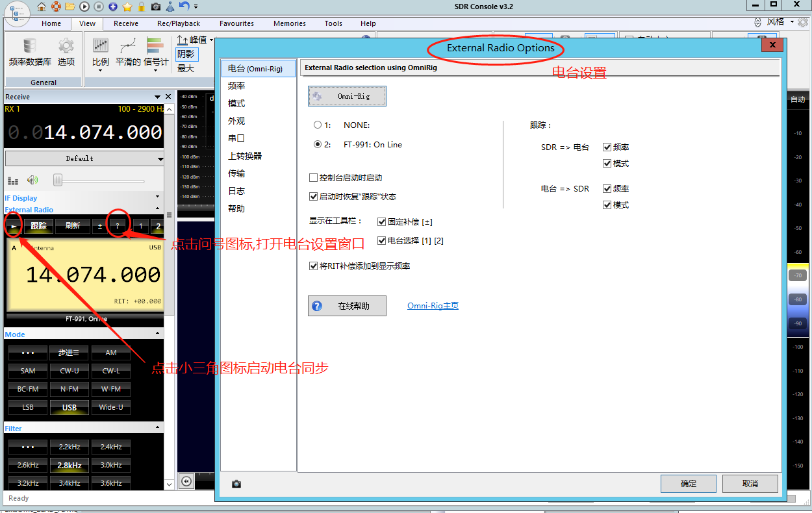
Task: Open radio settings with question mark button
Action: (x=118, y=226)
